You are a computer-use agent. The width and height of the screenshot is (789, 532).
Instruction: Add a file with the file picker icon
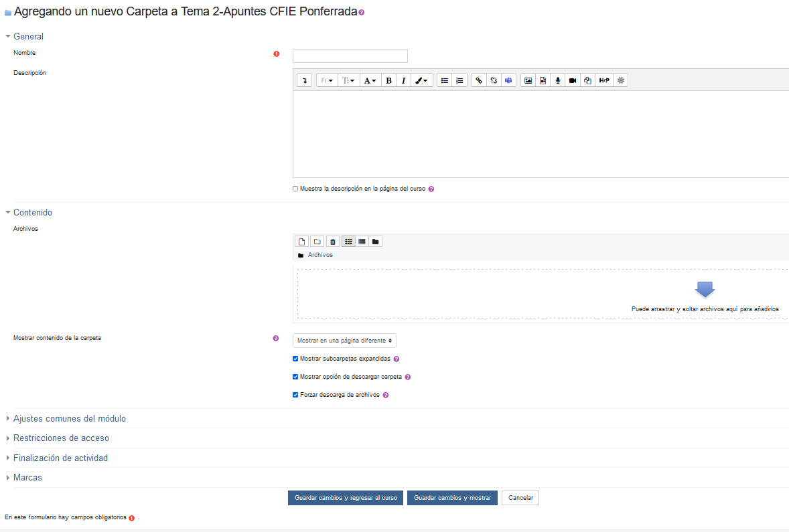click(302, 242)
